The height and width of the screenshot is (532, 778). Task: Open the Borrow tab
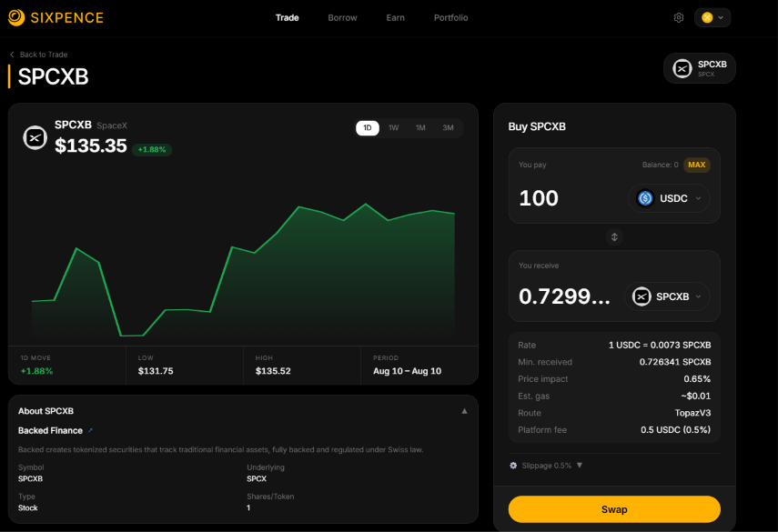[x=342, y=18]
